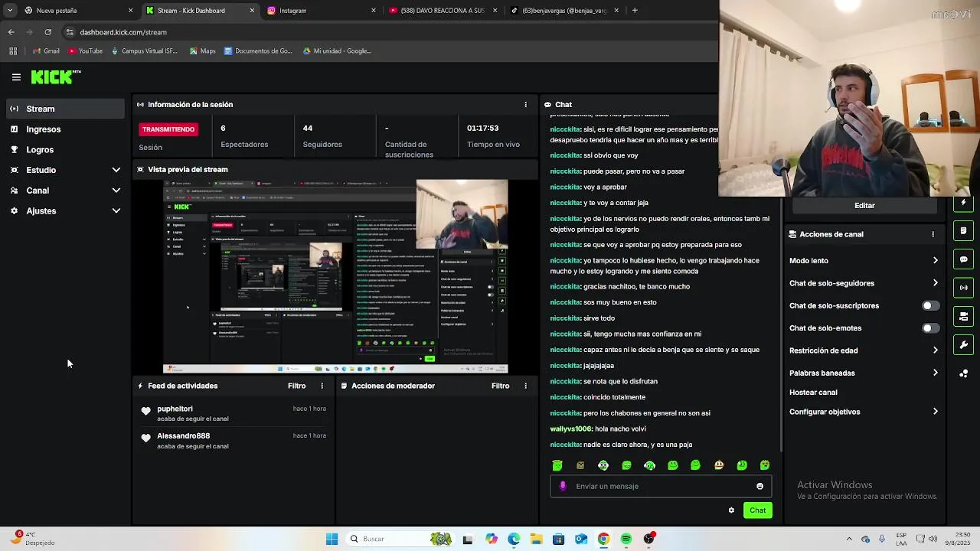Screen dimensions: 980x551
Task: Click the Editar button
Action: (864, 205)
